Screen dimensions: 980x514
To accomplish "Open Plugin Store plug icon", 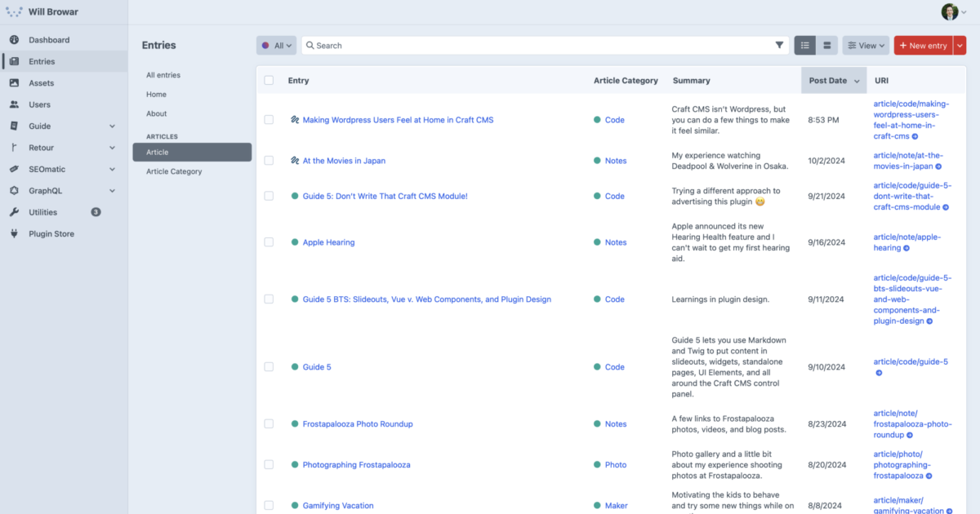I will click(14, 234).
